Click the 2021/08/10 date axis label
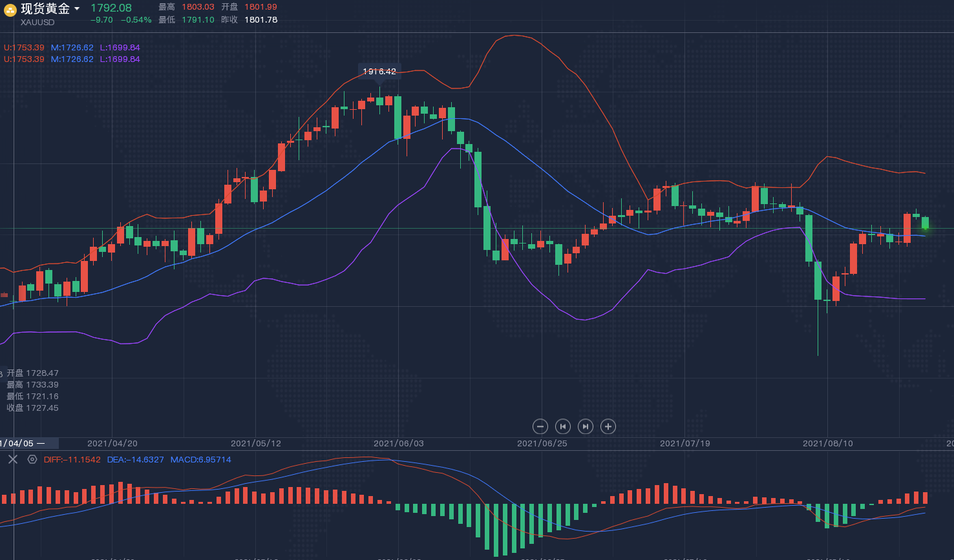The height and width of the screenshot is (560, 954). 827,444
